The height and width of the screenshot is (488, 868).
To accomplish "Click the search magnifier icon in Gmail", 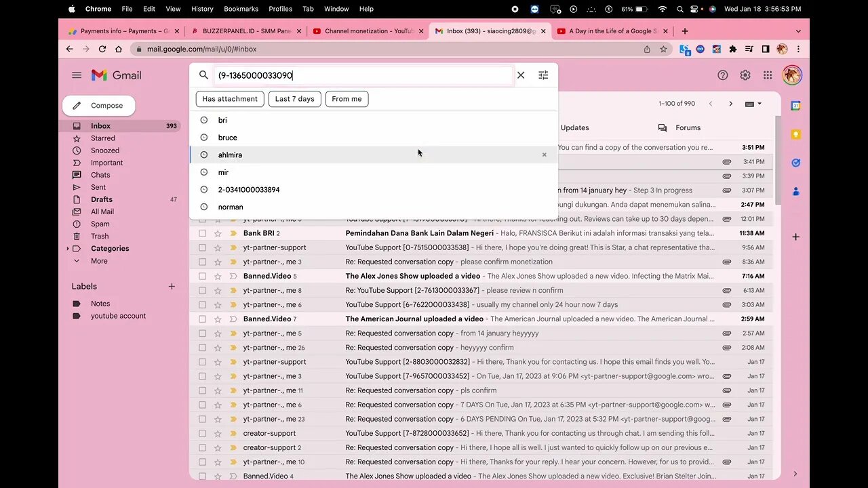I will pos(203,75).
